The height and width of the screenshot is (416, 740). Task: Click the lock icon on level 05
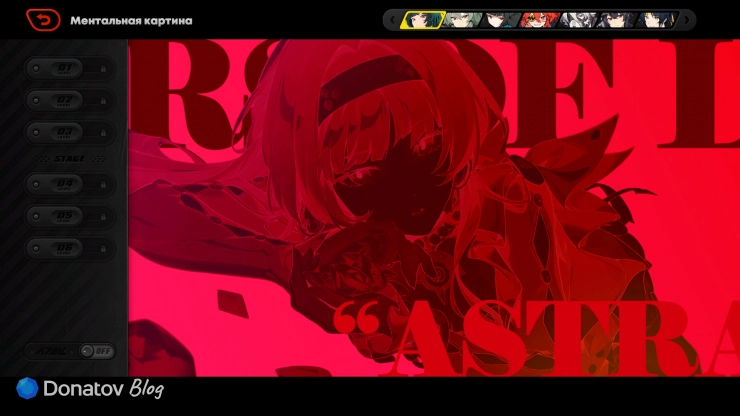tap(103, 217)
